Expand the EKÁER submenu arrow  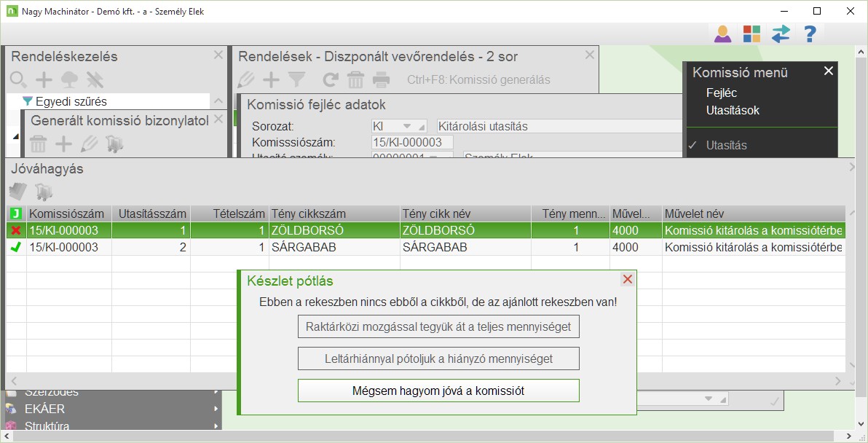pos(216,409)
